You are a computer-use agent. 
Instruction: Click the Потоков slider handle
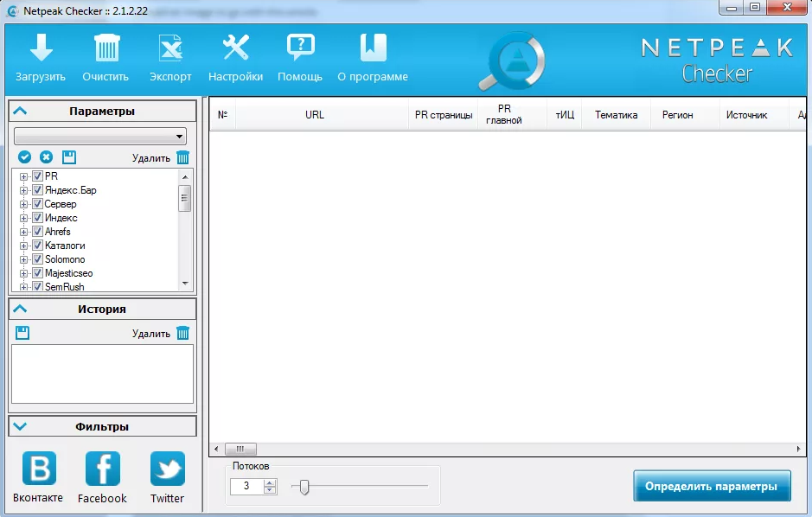(304, 487)
